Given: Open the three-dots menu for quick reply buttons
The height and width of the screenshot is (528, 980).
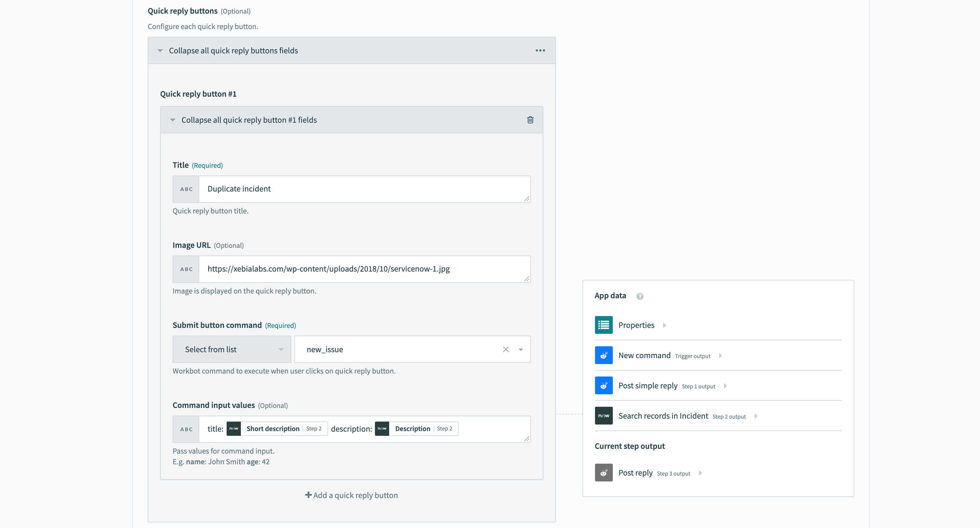Looking at the screenshot, I should click(540, 51).
